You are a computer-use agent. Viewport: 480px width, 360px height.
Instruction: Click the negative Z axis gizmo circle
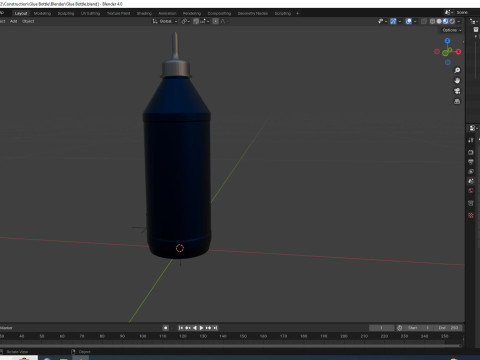tap(448, 62)
